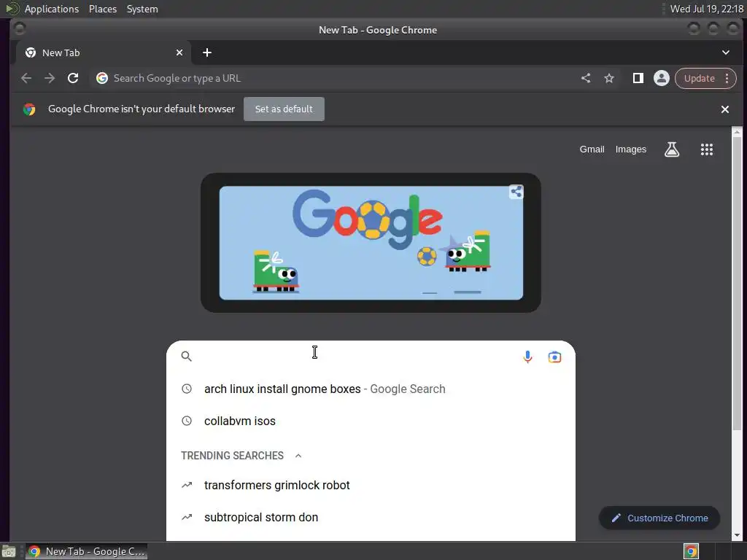Open the Places menu
The image size is (747, 560).
point(103,9)
